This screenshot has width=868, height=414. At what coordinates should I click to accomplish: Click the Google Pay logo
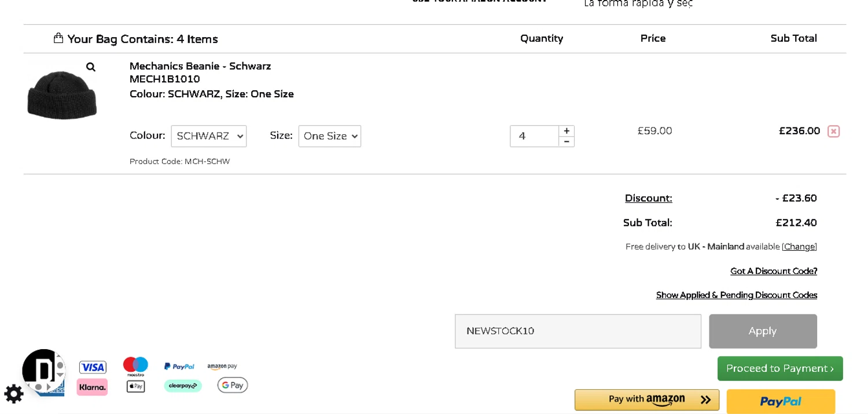click(x=233, y=385)
